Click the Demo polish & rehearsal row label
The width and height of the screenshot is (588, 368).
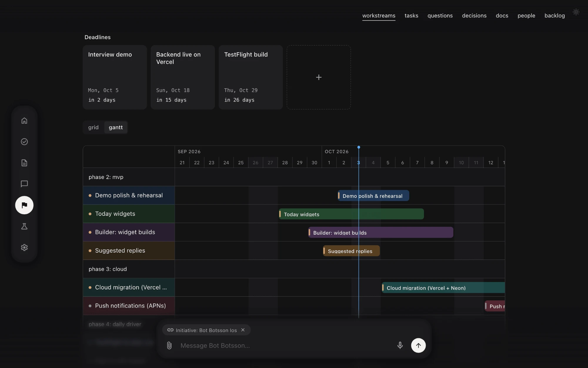[129, 195]
